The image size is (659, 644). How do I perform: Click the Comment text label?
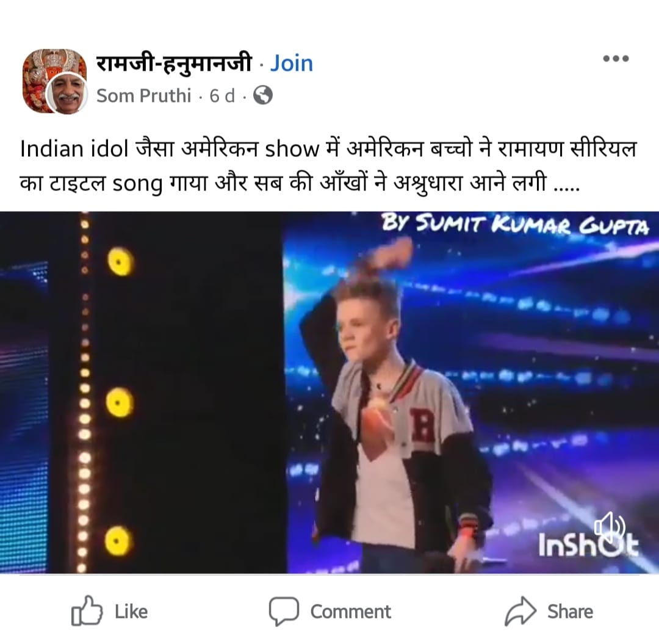pyautogui.click(x=350, y=612)
